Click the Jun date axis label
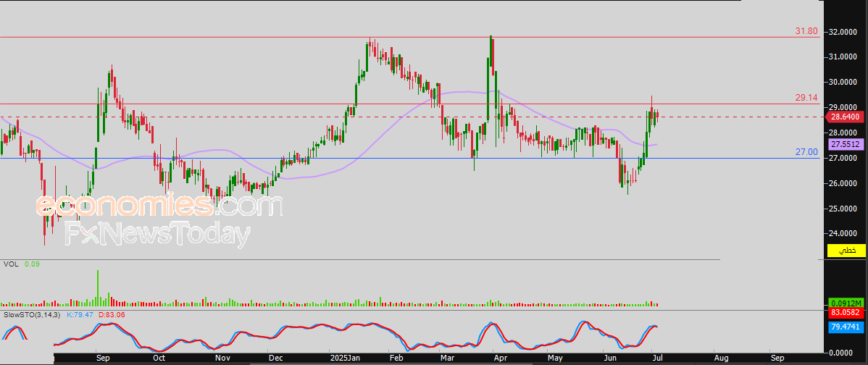The image size is (868, 365). pos(611,358)
